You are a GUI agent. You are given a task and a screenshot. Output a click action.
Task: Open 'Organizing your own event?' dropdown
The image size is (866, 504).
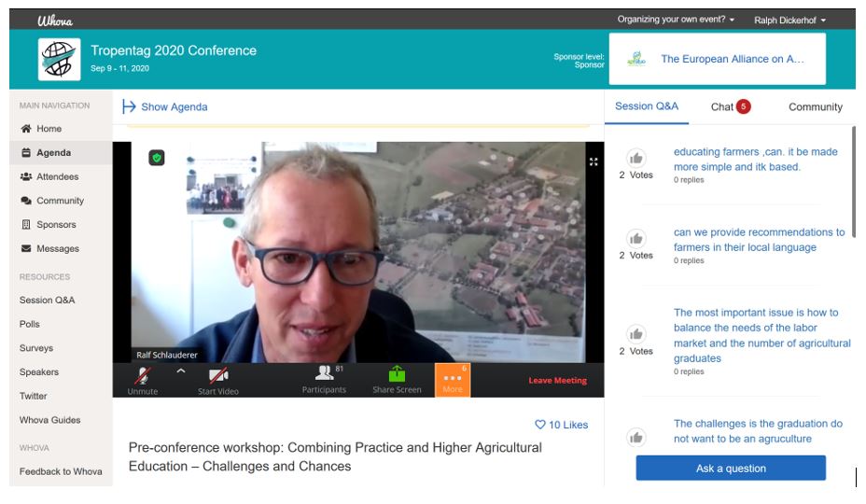tap(676, 20)
